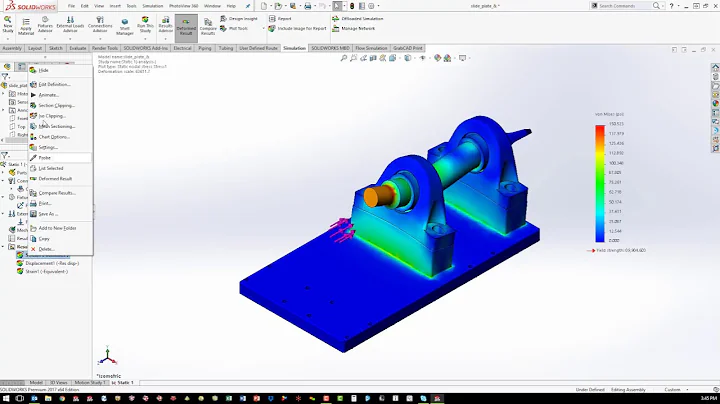The height and width of the screenshot is (404, 720).
Task: Click the Select cursor tool
Action: [x=338, y=6]
